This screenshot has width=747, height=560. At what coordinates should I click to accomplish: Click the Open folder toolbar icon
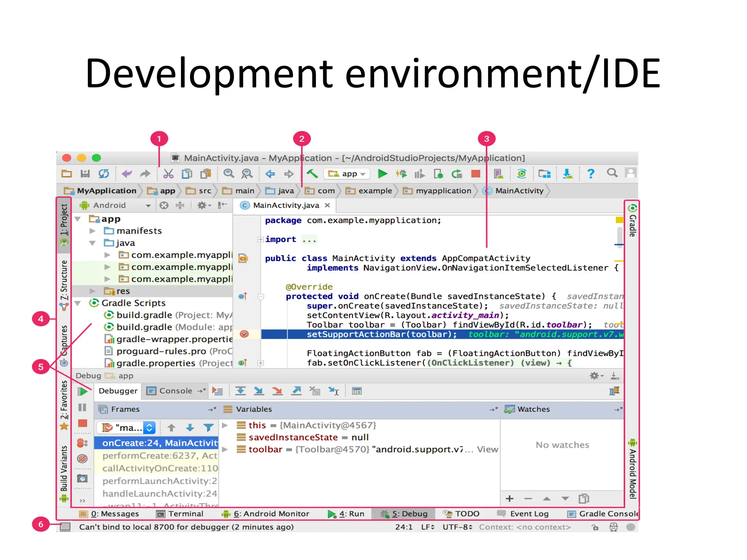coord(66,174)
